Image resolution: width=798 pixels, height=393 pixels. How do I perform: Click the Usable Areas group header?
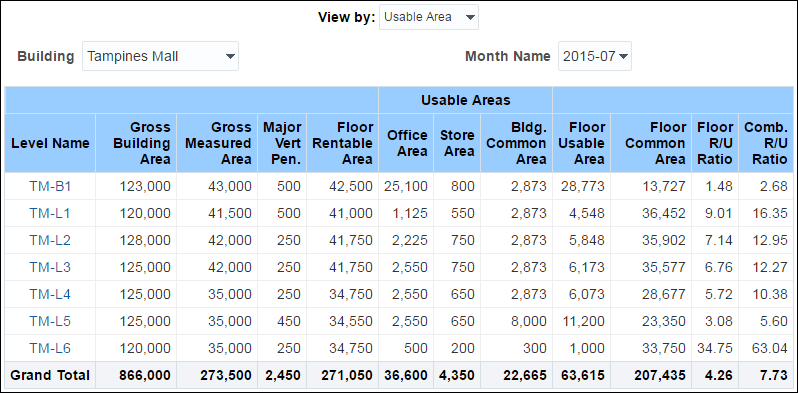tap(465, 100)
